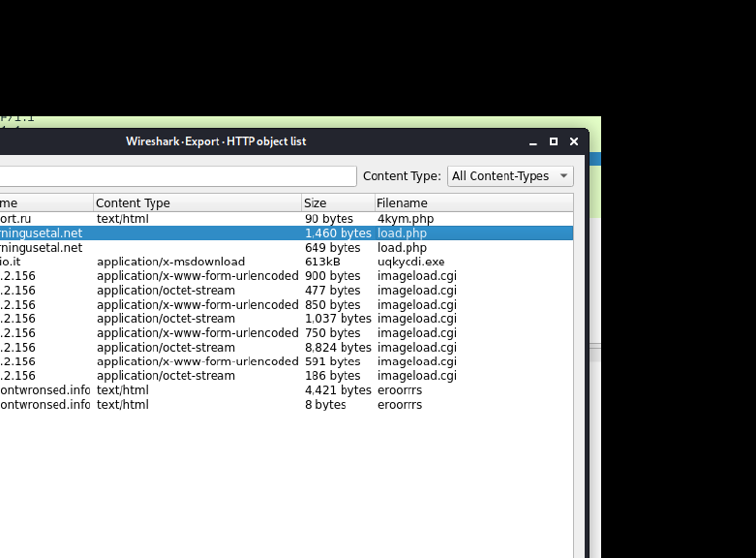The height and width of the screenshot is (558, 756).
Task: Select the 186 bytes imageload.cgi row
Action: pyautogui.click(x=287, y=376)
